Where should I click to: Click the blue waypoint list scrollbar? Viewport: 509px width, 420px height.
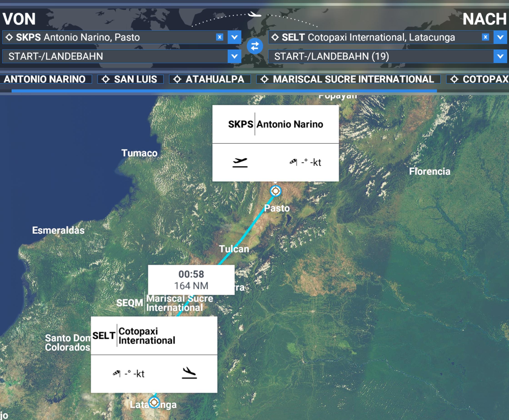pos(224,91)
